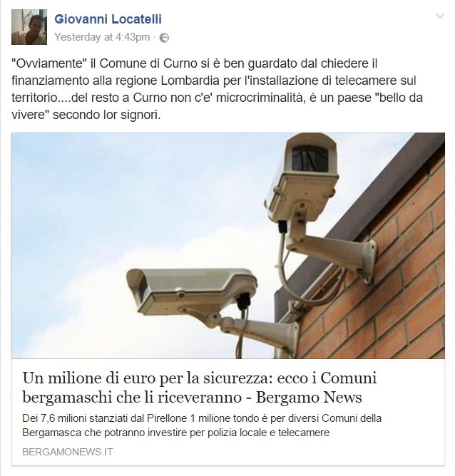Click the 'Bergamo News' text in the headline
Screen dimensions: 455x476
click(309, 397)
